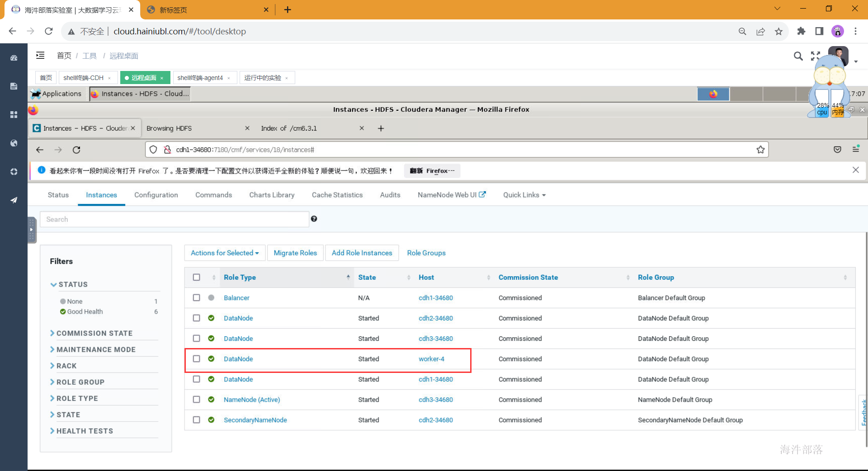The height and width of the screenshot is (471, 868).
Task: Open Chrome extensions puzzle icon
Action: 801,31
